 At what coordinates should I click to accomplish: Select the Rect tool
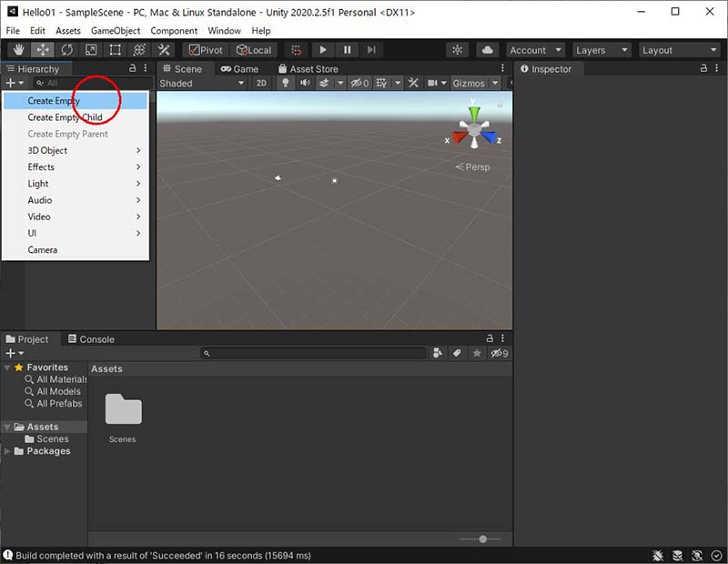(116, 50)
